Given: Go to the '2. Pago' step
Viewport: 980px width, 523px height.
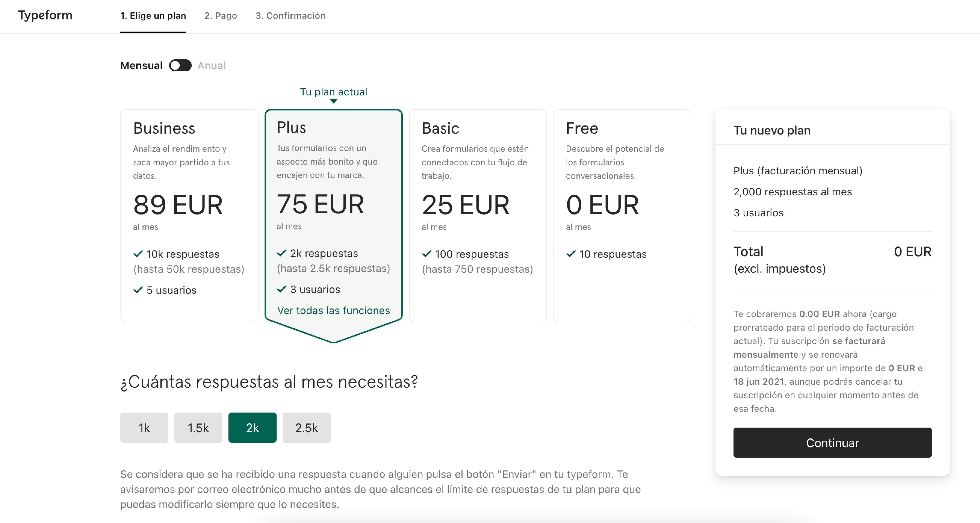Looking at the screenshot, I should (221, 16).
